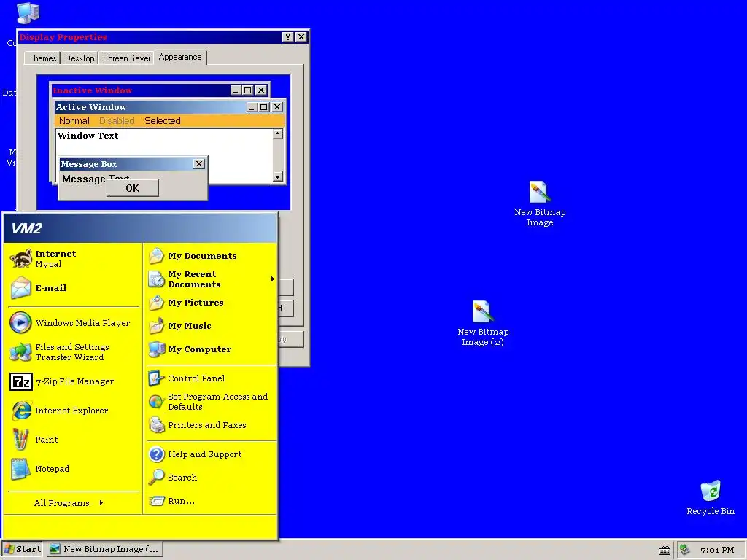This screenshot has width=747, height=560.
Task: Click All Programs label
Action: tap(61, 503)
